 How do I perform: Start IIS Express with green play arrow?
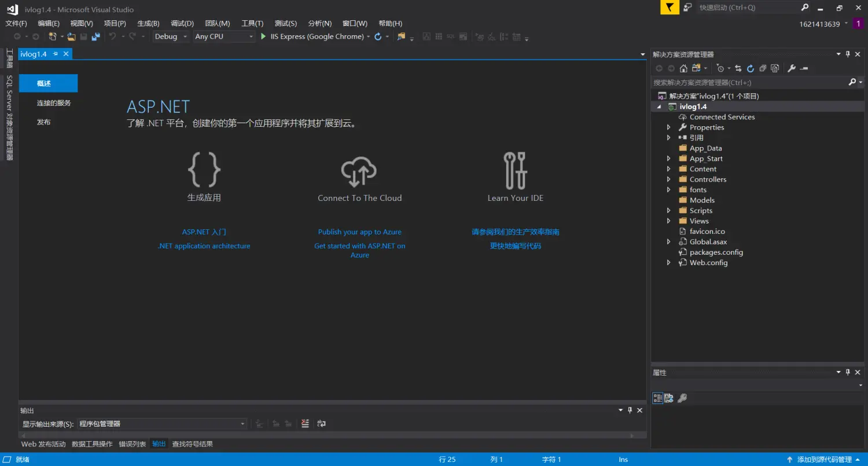pyautogui.click(x=263, y=36)
